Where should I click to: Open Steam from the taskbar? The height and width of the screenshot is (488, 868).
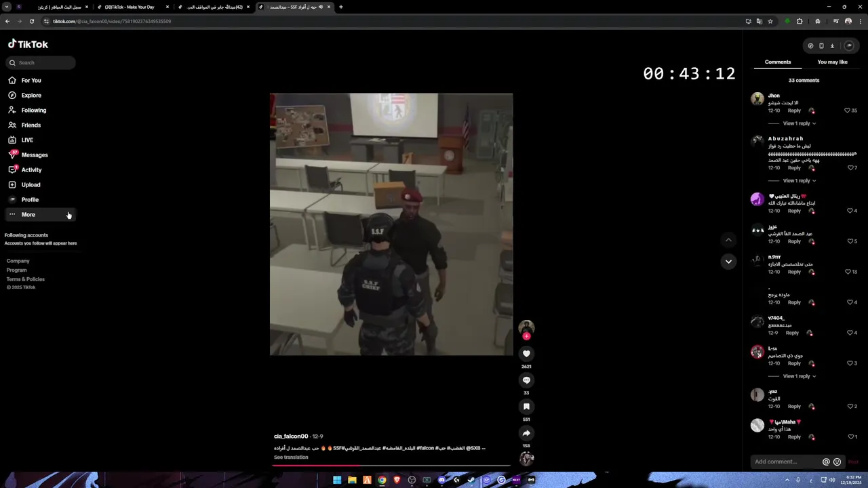471,480
